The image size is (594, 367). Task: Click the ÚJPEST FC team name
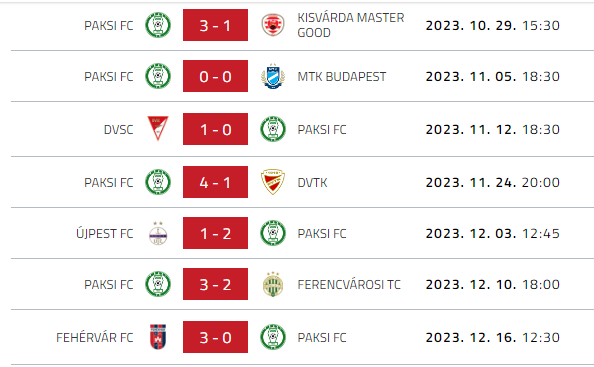[105, 233]
